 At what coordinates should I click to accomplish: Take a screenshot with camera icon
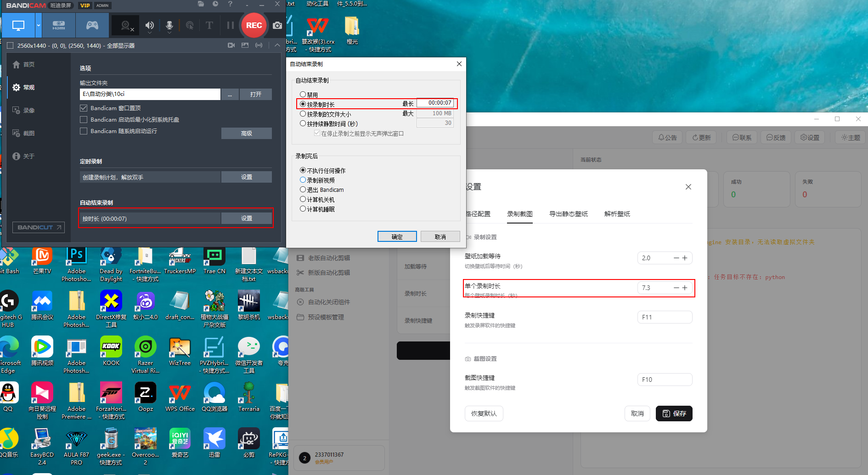pos(277,25)
